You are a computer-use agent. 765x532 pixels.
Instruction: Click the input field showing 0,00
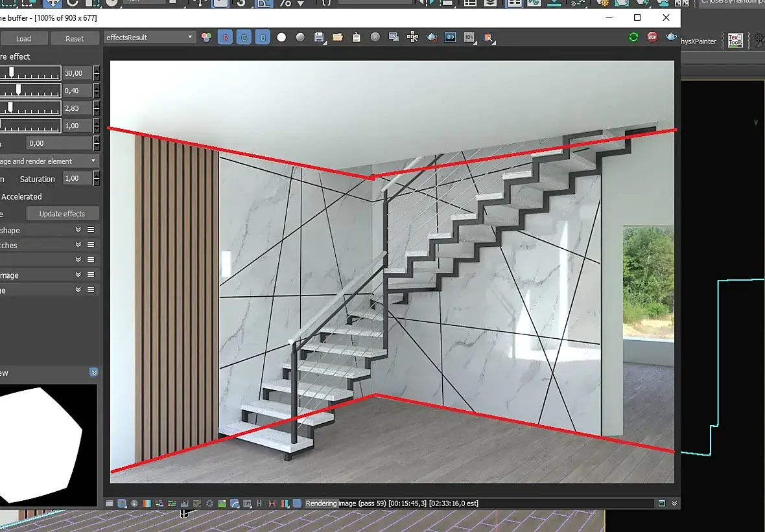(x=59, y=143)
